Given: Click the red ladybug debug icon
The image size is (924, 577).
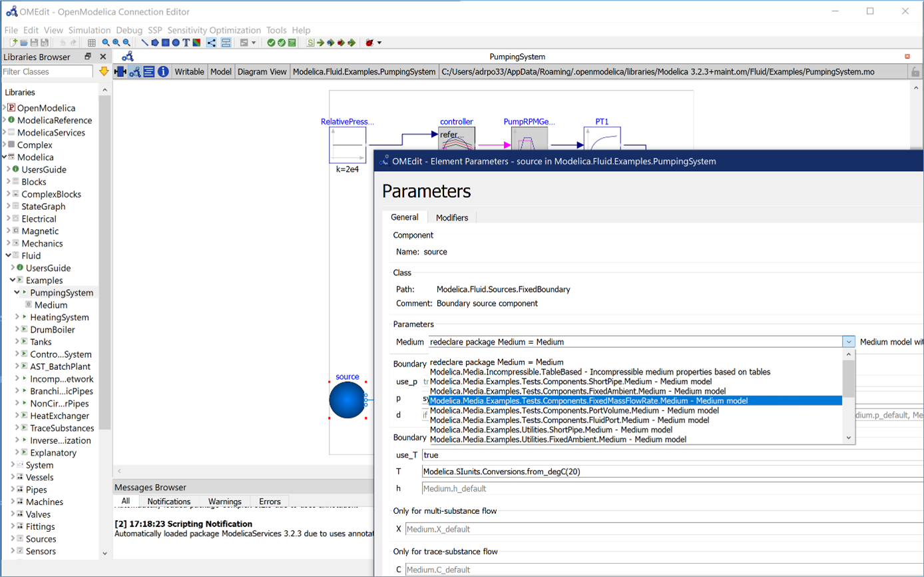Looking at the screenshot, I should (x=369, y=43).
